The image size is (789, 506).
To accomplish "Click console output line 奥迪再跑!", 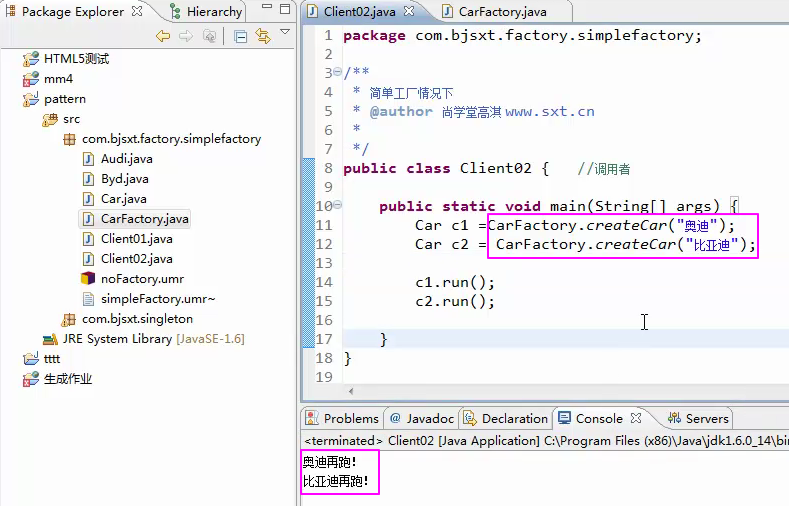I will coord(330,462).
